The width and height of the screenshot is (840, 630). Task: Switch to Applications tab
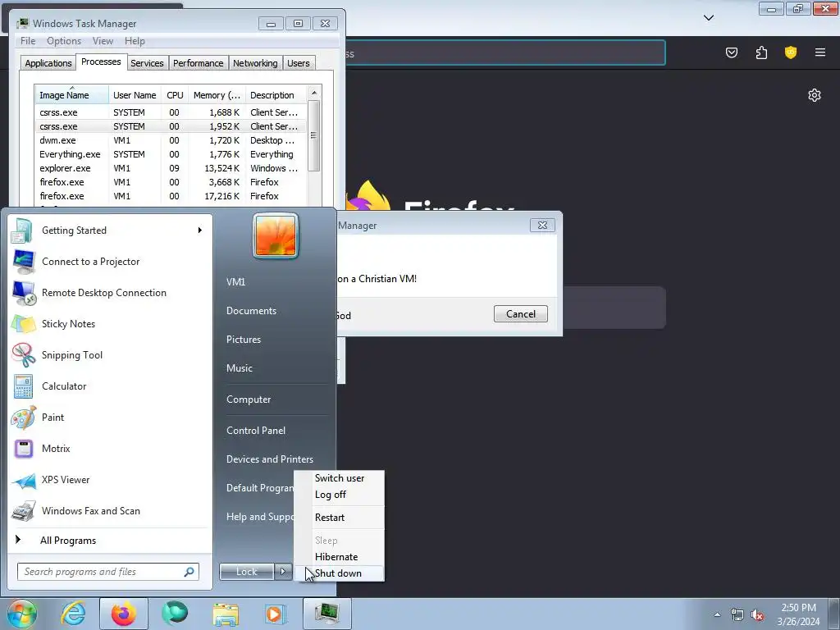pos(48,63)
